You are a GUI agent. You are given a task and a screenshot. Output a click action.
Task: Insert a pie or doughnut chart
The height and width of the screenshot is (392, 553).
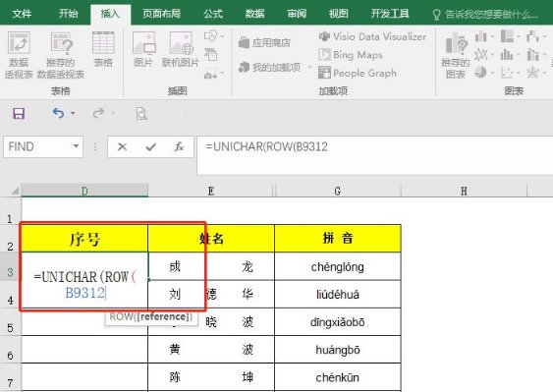coord(480,73)
